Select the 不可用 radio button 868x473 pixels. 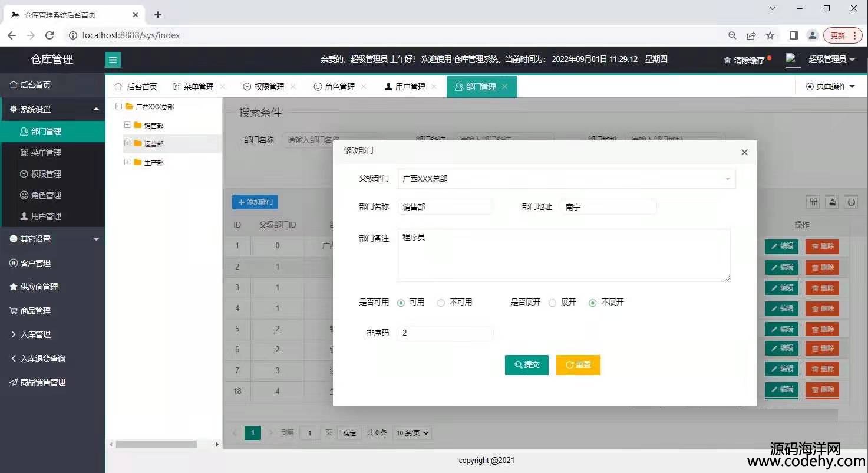tap(441, 303)
